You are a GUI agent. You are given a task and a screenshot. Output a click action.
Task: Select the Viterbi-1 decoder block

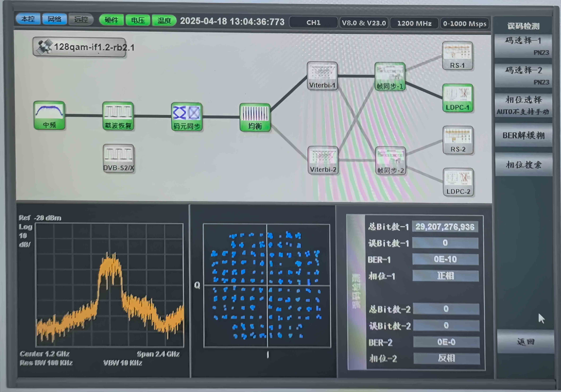pos(322,76)
